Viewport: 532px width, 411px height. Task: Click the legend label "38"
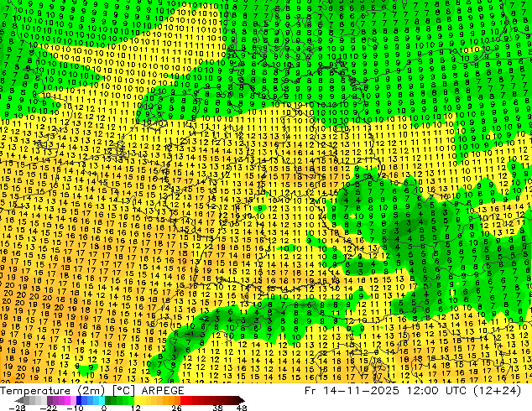pyautogui.click(x=218, y=408)
